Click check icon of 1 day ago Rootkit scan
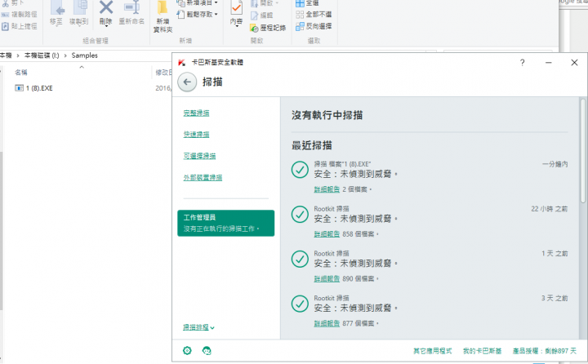Viewport: 588px width, 364px height. click(x=300, y=259)
